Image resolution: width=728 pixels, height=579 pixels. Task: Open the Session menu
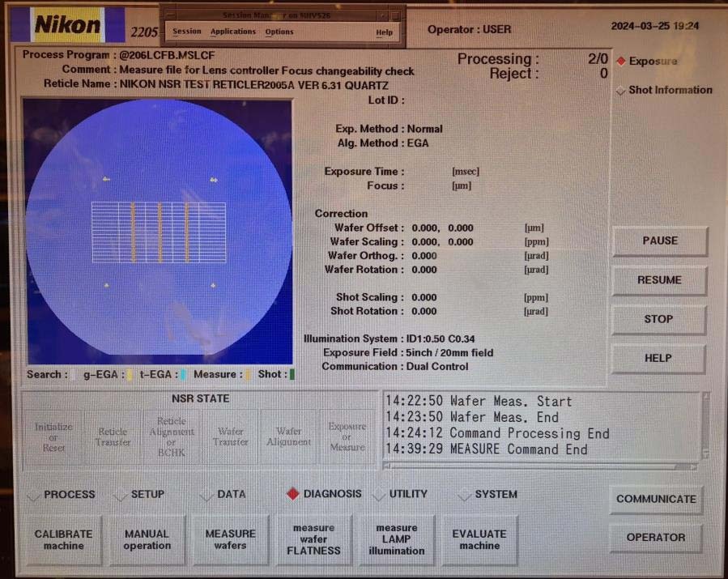click(x=186, y=31)
